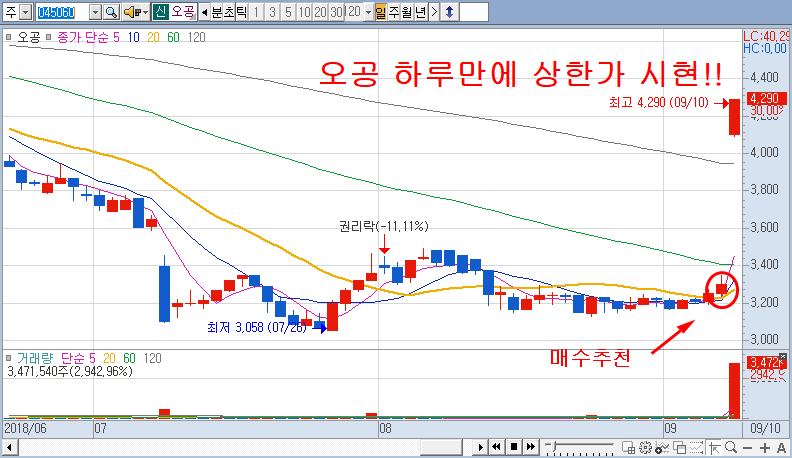Click the 최저 3,058 (07/26) label
Viewport: 792px width, 458px height.
click(x=257, y=328)
